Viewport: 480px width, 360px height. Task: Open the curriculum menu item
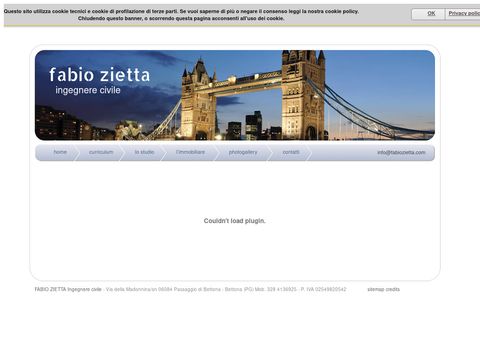click(x=101, y=152)
